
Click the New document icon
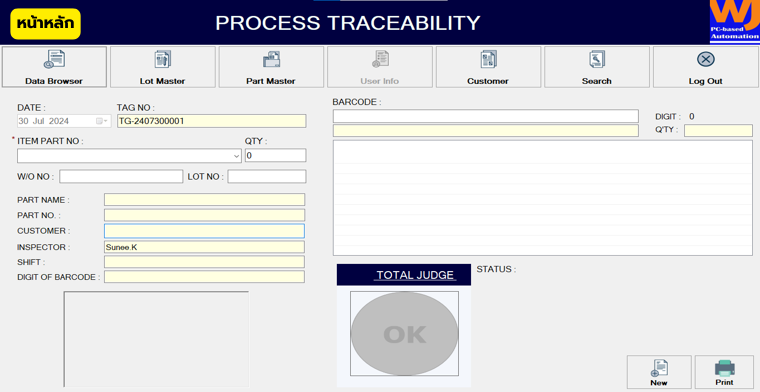click(x=659, y=368)
